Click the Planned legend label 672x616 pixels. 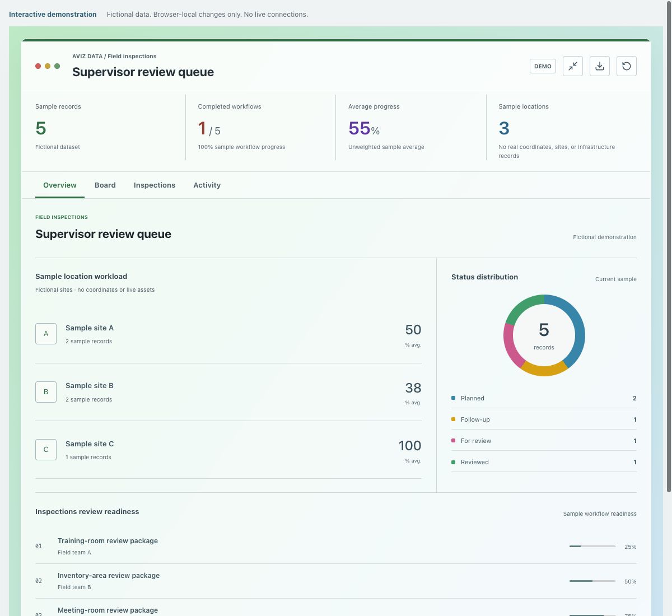click(473, 398)
